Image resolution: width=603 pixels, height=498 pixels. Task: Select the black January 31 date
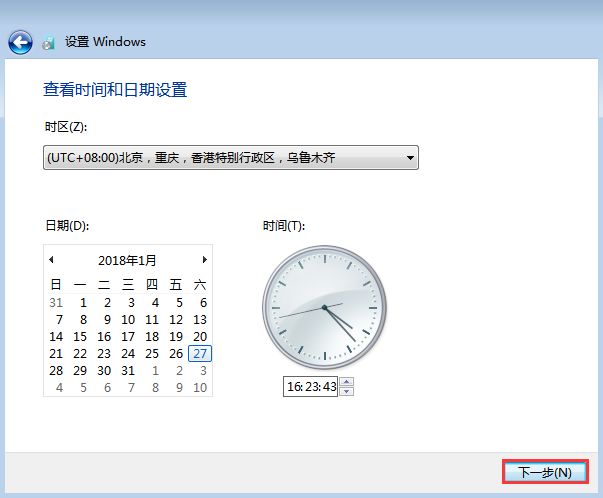pyautogui.click(x=128, y=370)
